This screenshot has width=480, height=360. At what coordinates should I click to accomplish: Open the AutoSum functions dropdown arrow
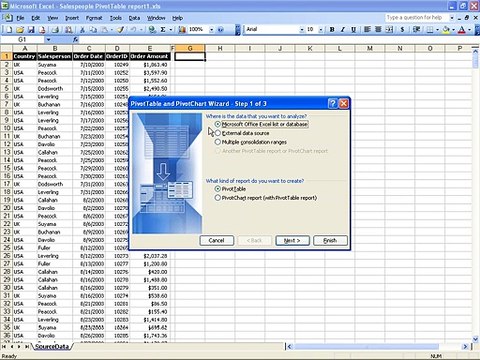click(171, 30)
